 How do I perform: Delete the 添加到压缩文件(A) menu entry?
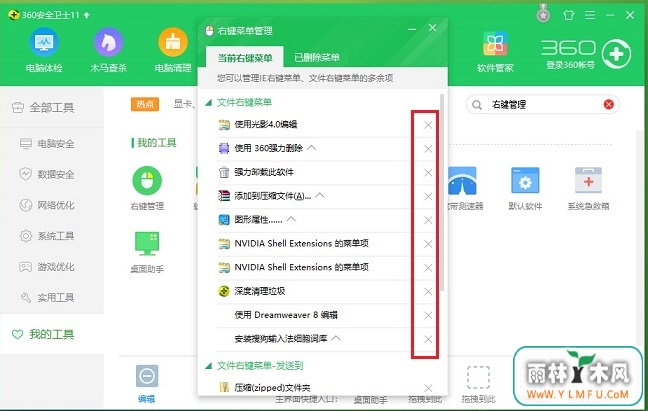point(428,196)
